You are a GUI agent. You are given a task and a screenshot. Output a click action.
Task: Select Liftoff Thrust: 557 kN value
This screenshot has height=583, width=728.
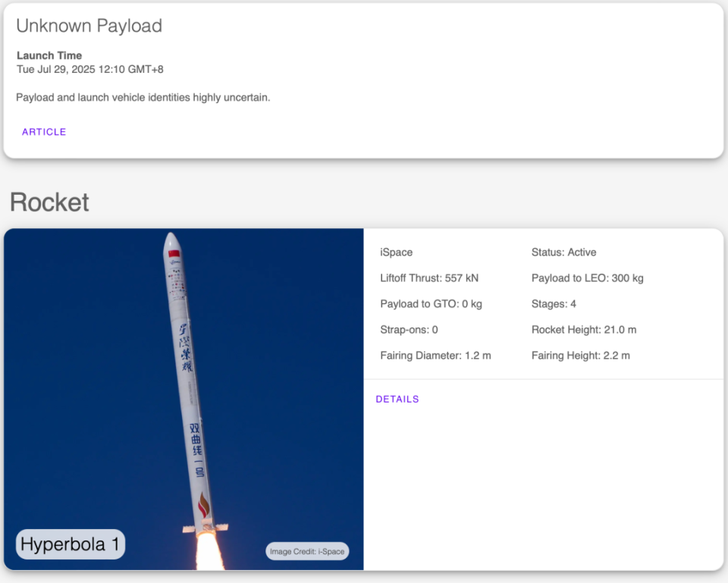pyautogui.click(x=429, y=278)
